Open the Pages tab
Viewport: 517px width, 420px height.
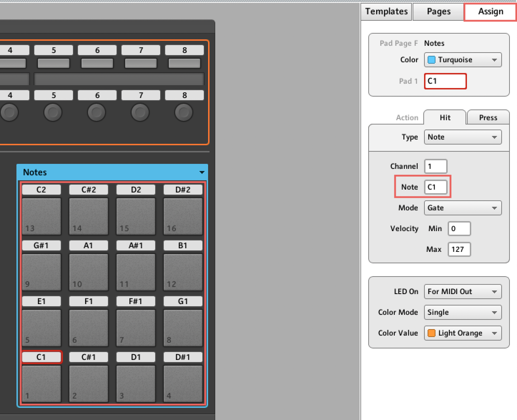[x=439, y=11]
